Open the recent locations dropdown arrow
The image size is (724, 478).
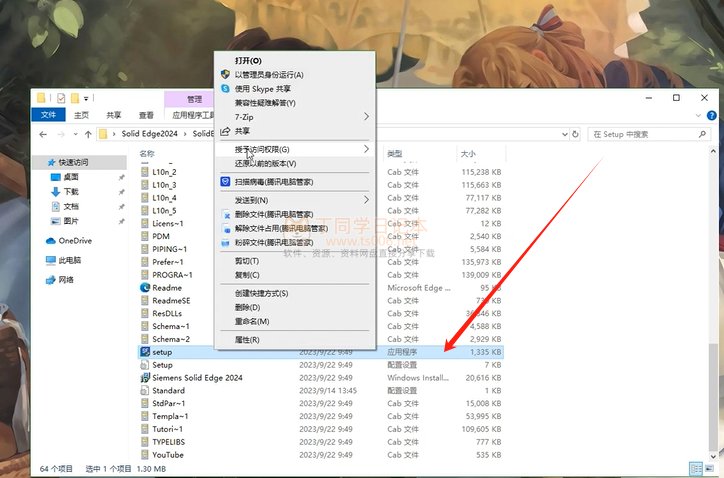click(75, 134)
